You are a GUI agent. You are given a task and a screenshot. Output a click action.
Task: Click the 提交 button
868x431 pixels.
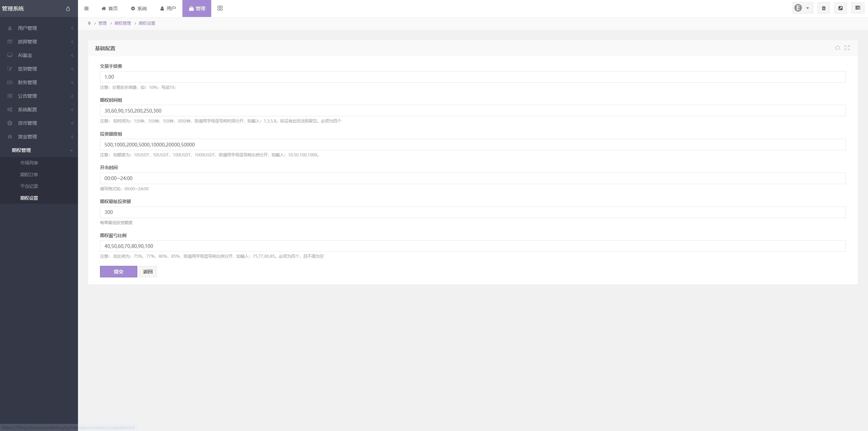point(118,272)
